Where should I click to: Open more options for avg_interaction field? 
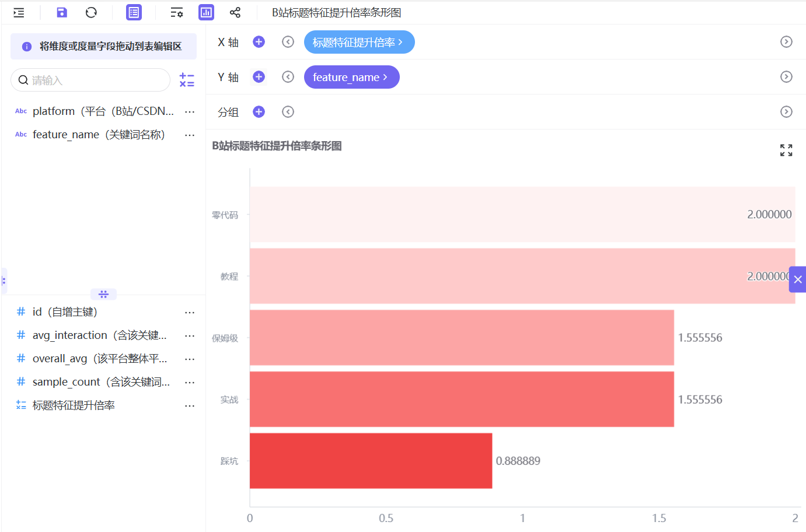pos(190,335)
